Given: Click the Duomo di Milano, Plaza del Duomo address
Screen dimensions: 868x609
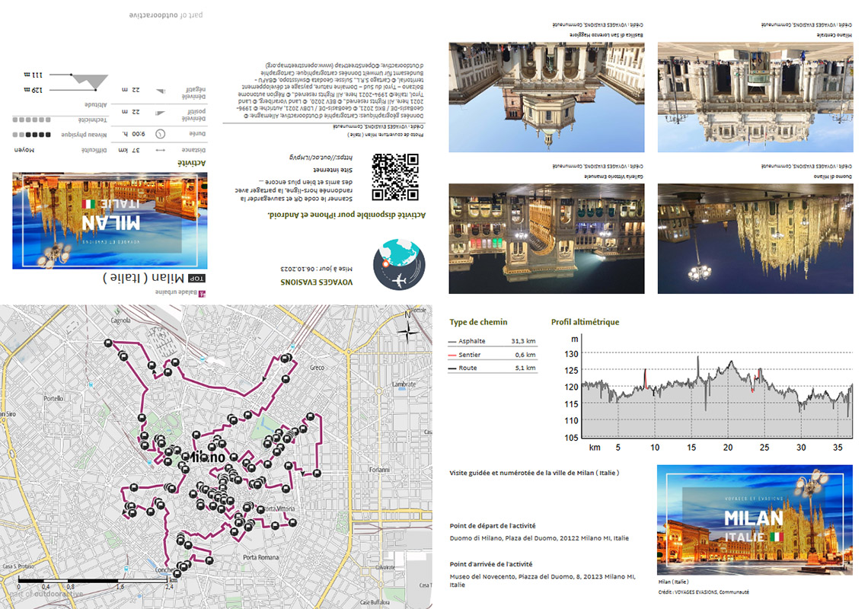Looking at the screenshot, I should click(x=539, y=538).
